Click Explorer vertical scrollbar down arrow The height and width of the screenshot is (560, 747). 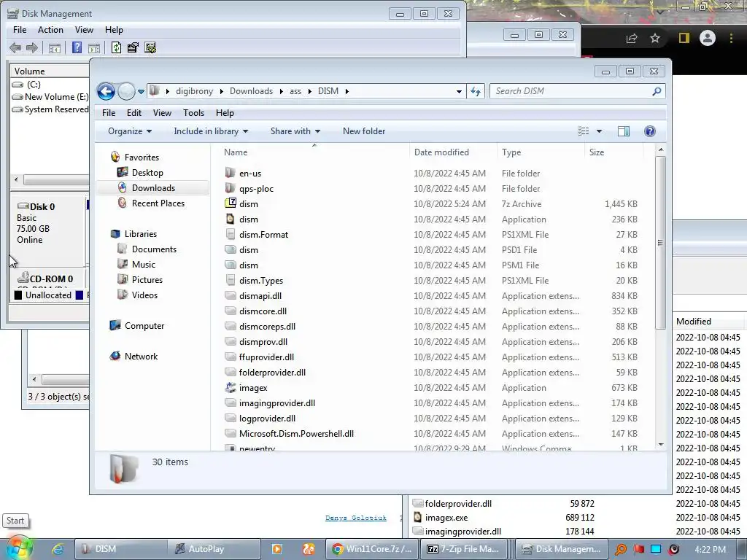tap(661, 444)
